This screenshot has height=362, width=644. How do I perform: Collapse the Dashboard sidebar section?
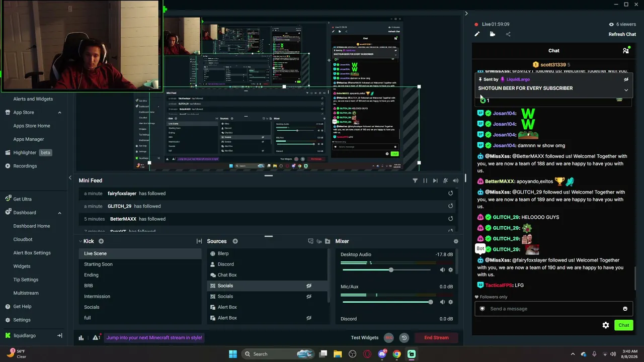[x=59, y=213]
